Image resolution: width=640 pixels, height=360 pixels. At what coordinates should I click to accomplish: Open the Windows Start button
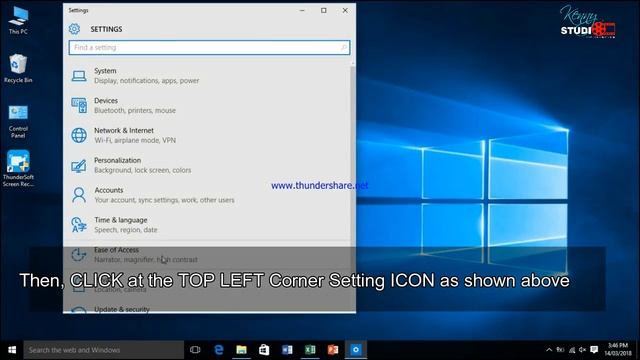(12, 350)
